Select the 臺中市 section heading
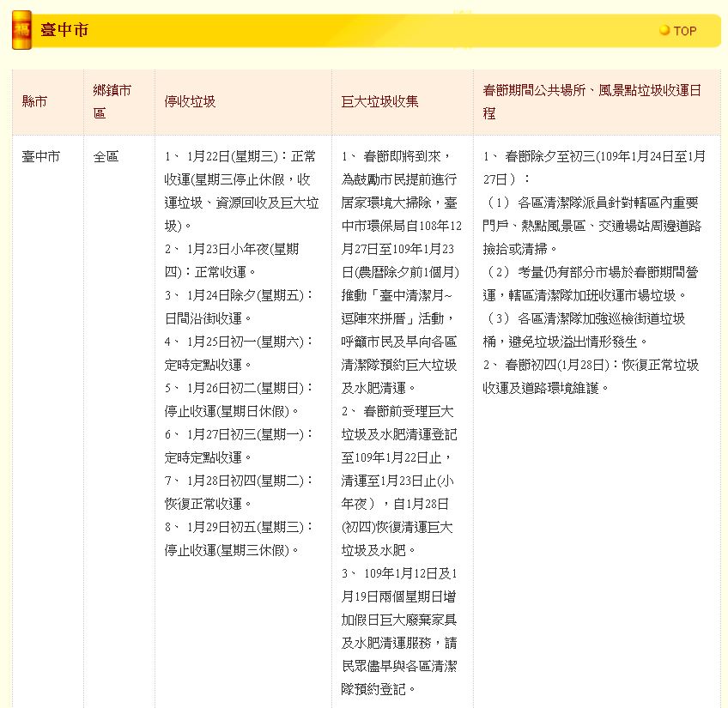The width and height of the screenshot is (728, 708). click(64, 31)
